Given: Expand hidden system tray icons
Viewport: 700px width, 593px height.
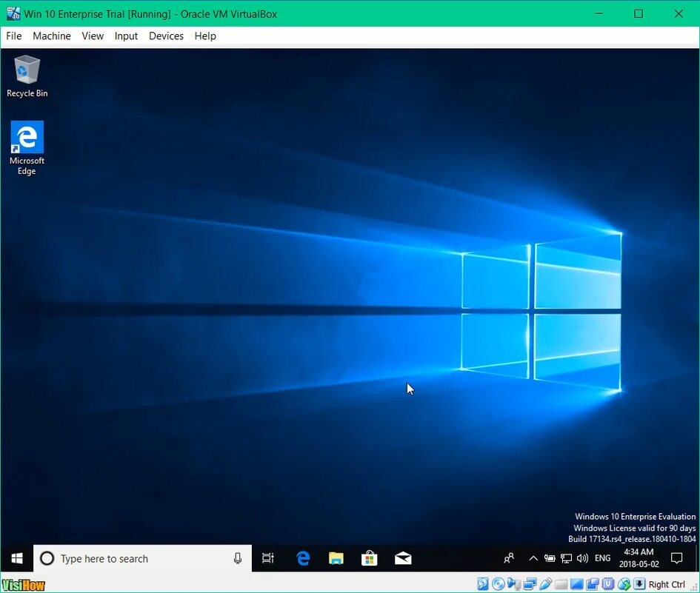Looking at the screenshot, I should (x=533, y=558).
